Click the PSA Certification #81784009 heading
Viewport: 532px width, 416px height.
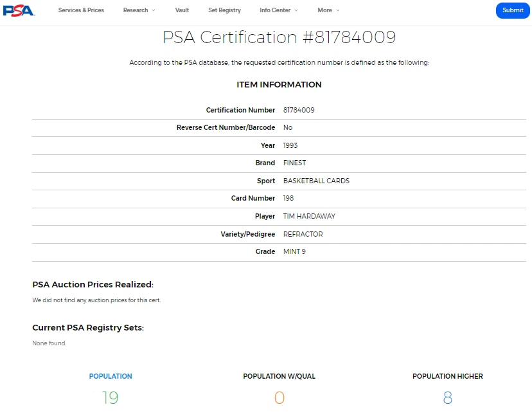click(x=279, y=37)
